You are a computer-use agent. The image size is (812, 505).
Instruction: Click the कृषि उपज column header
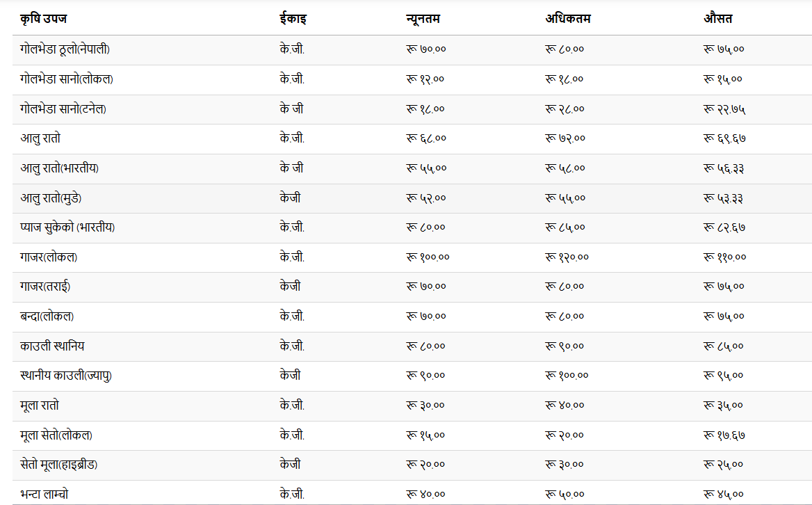click(x=44, y=19)
